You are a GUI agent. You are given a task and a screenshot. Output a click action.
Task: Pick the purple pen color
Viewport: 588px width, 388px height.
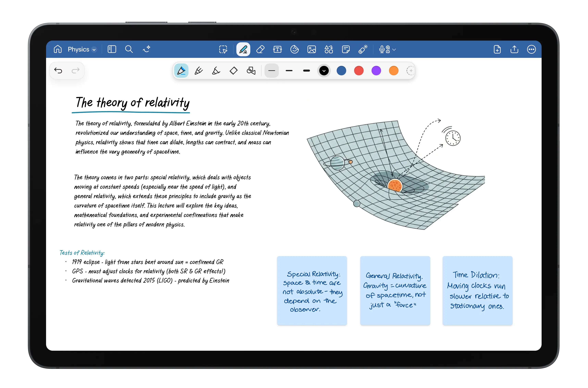coord(376,71)
